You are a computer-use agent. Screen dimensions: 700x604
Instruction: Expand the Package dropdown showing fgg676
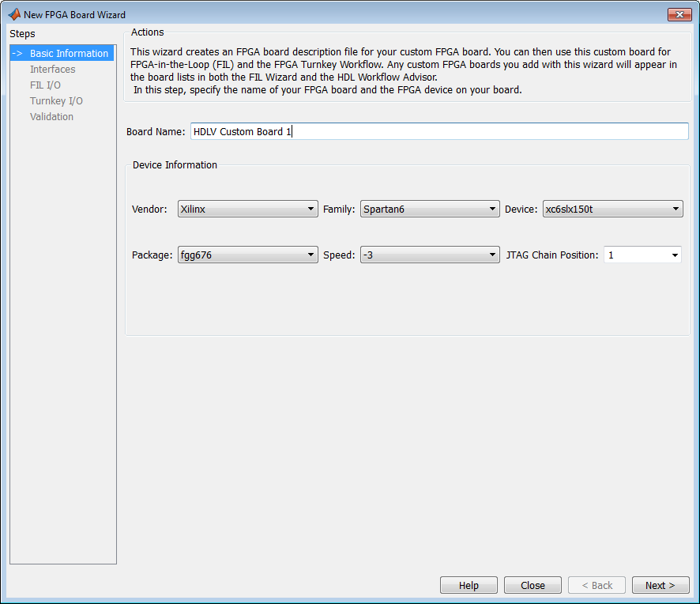pyautogui.click(x=248, y=255)
